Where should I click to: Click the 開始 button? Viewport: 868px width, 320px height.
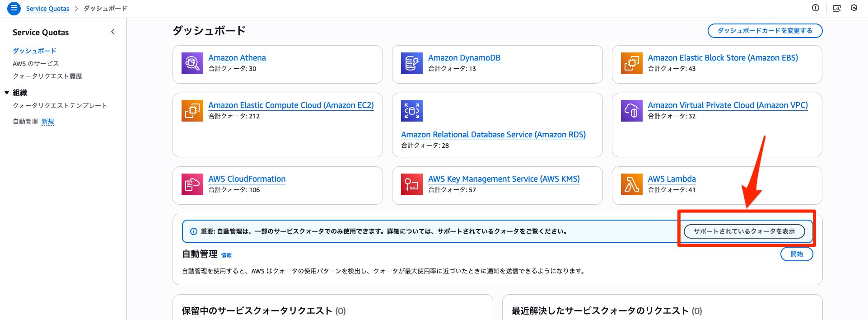[x=797, y=254]
